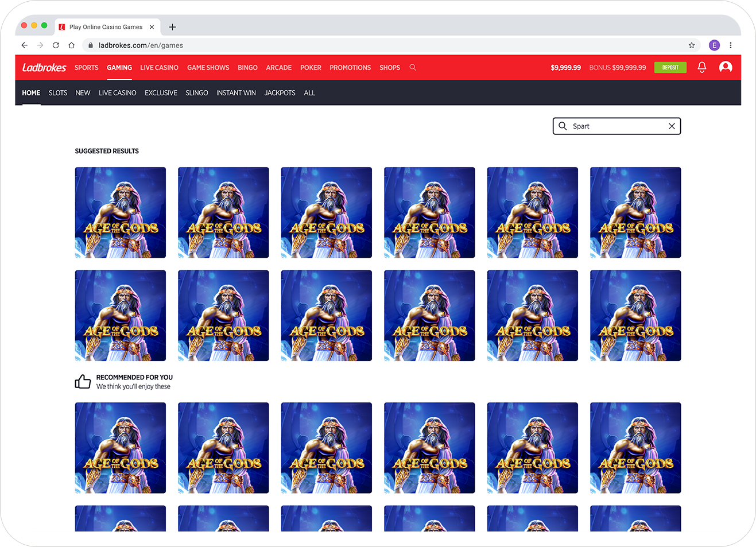
Task: Click We think you'll enjoy these text
Action: [x=133, y=387]
